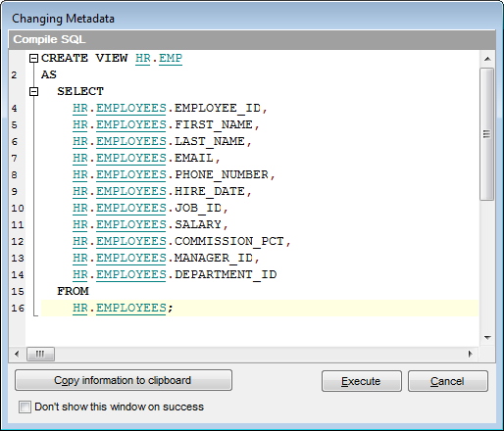Screen dimensions: 504x431
Task: Click SALARY column text
Action: [198, 224]
